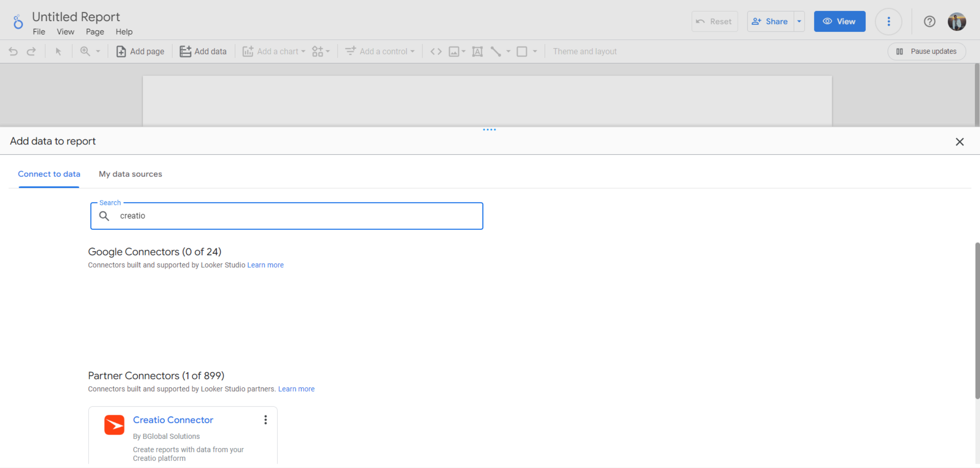Screen dimensions: 980x468
Task: Click the blue View button
Action: 840,21
